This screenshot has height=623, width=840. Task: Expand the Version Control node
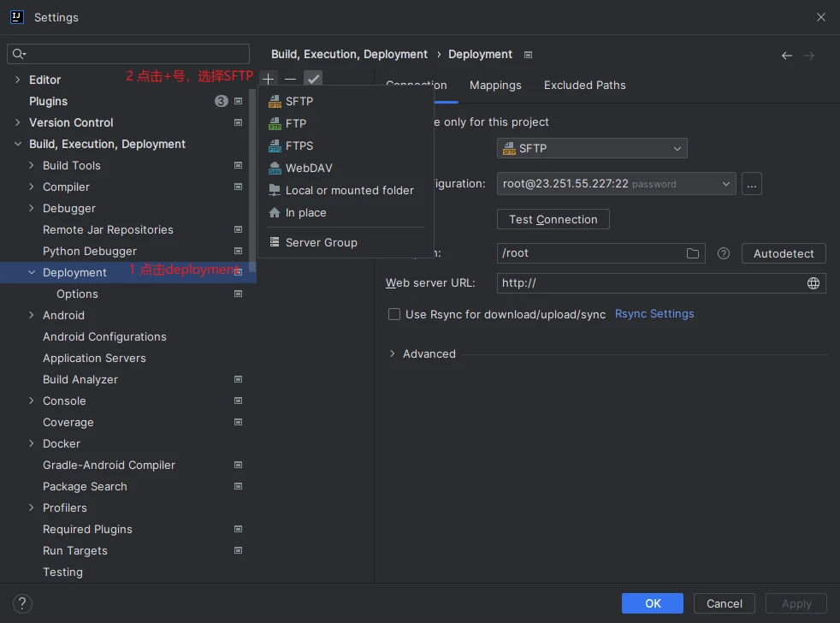coord(18,122)
